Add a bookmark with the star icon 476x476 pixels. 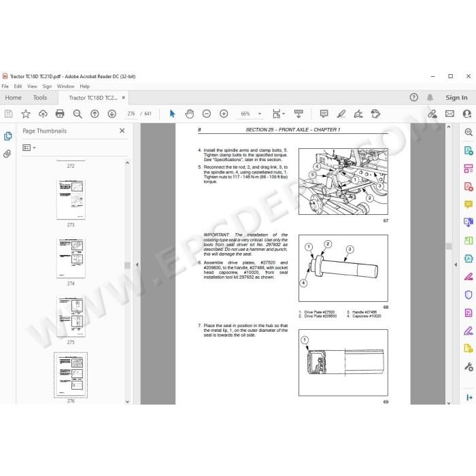point(26,114)
